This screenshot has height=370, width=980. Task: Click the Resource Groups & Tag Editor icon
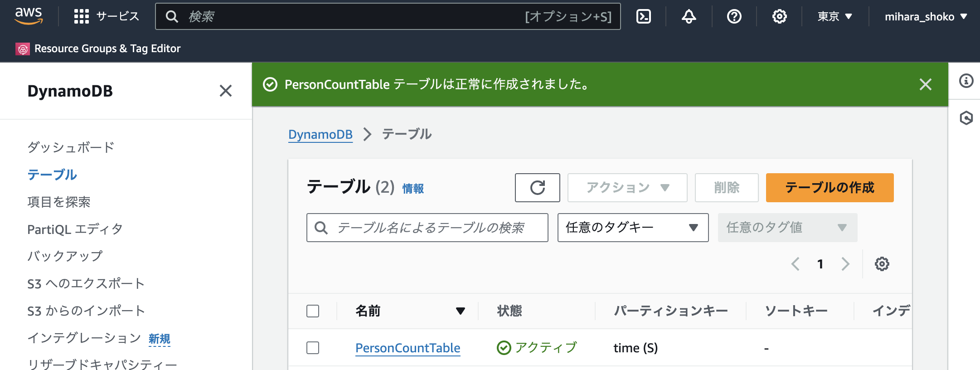23,49
